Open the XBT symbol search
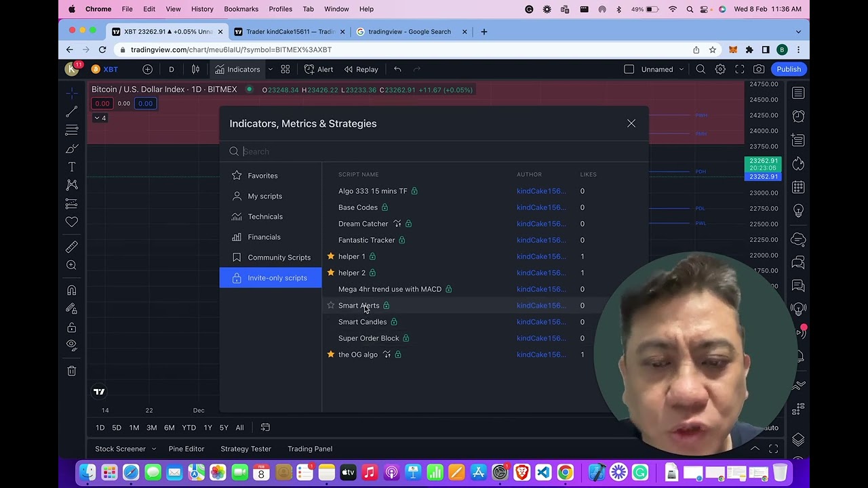Image resolution: width=868 pixels, height=488 pixels. (x=105, y=69)
